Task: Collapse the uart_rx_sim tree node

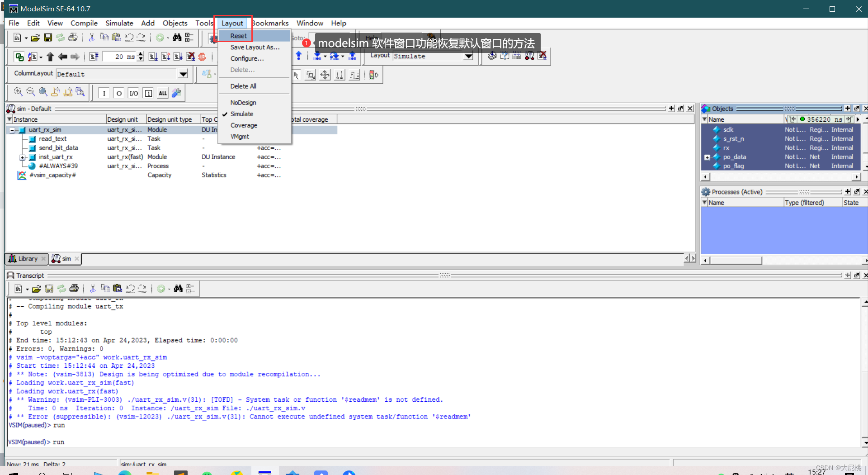Action: [12, 130]
